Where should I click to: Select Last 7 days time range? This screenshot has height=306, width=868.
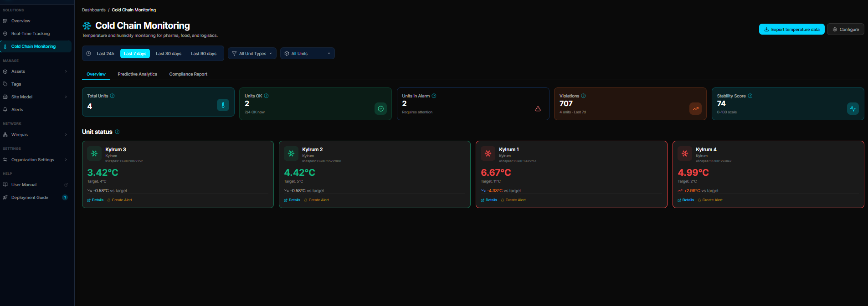click(135, 54)
